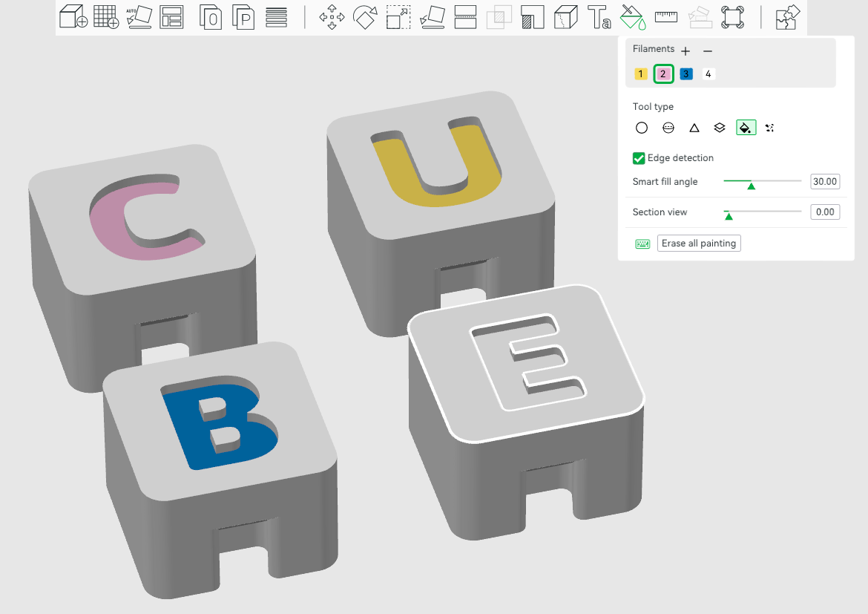
Task: Select the Scale tool
Action: (x=398, y=17)
